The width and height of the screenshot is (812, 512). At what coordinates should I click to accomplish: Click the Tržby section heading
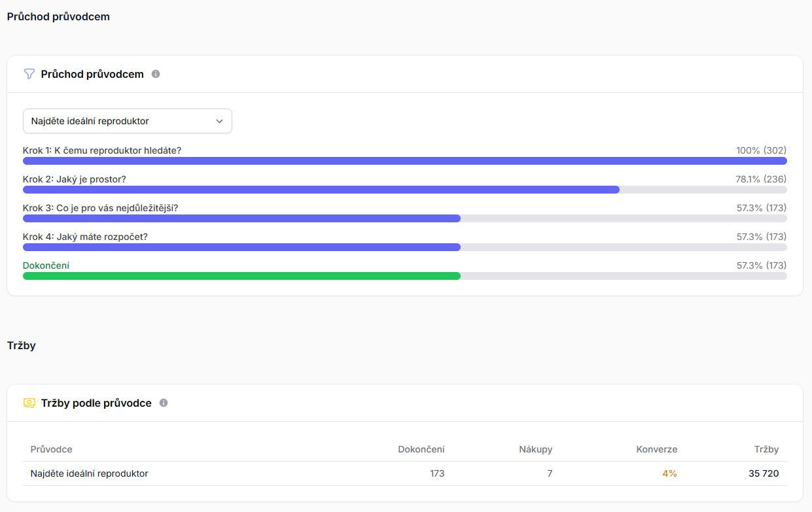(22, 345)
